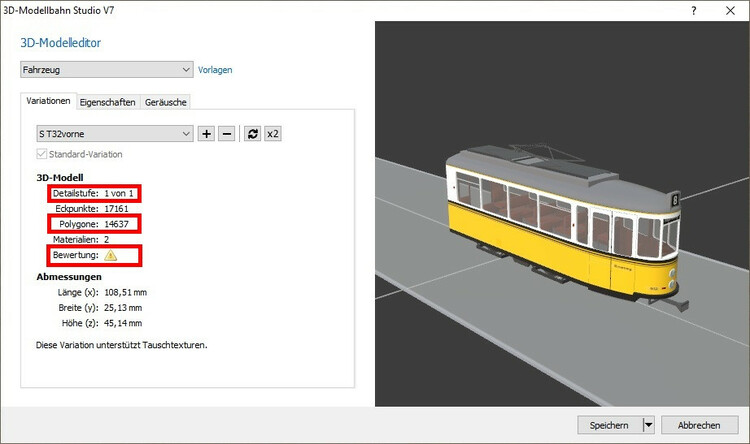Click the x2 icon button
This screenshot has height=444, width=750.
point(273,134)
